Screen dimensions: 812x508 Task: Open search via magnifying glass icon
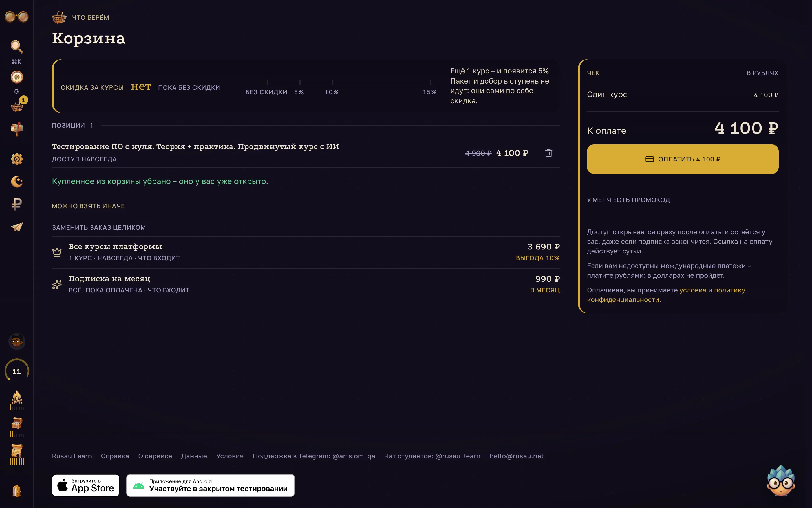tap(16, 47)
